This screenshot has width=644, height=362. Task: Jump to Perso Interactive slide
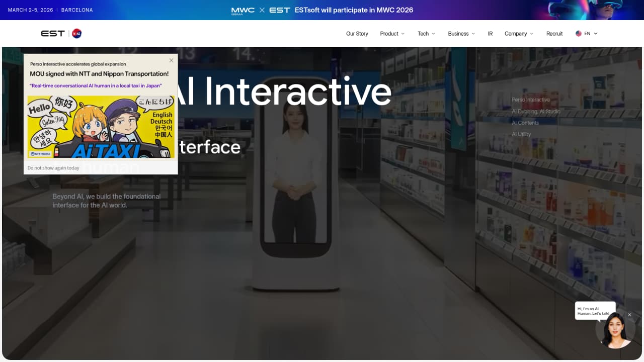(531, 100)
